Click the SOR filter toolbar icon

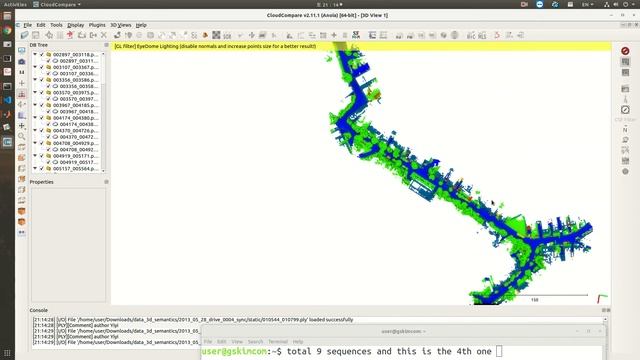click(x=227, y=36)
